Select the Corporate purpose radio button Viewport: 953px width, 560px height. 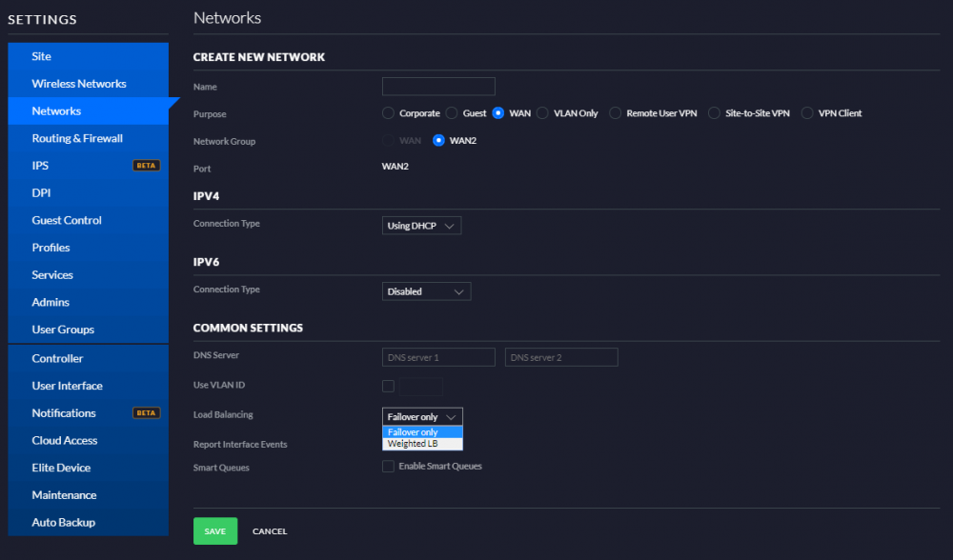[388, 113]
